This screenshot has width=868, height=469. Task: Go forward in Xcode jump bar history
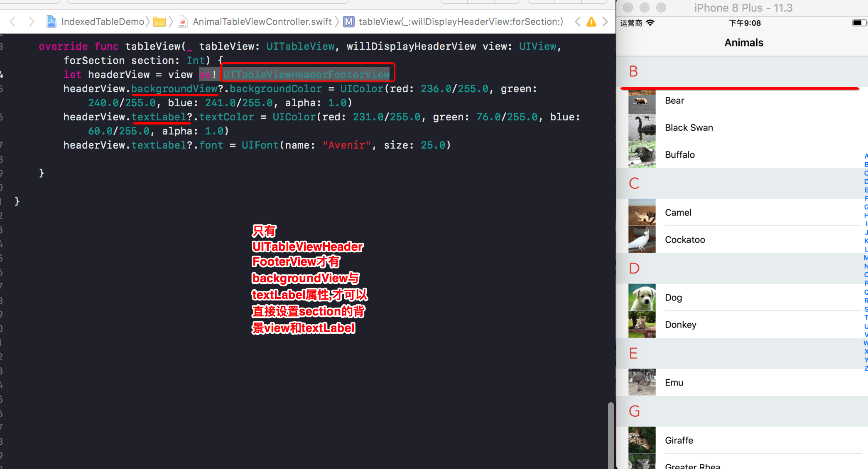coord(31,22)
